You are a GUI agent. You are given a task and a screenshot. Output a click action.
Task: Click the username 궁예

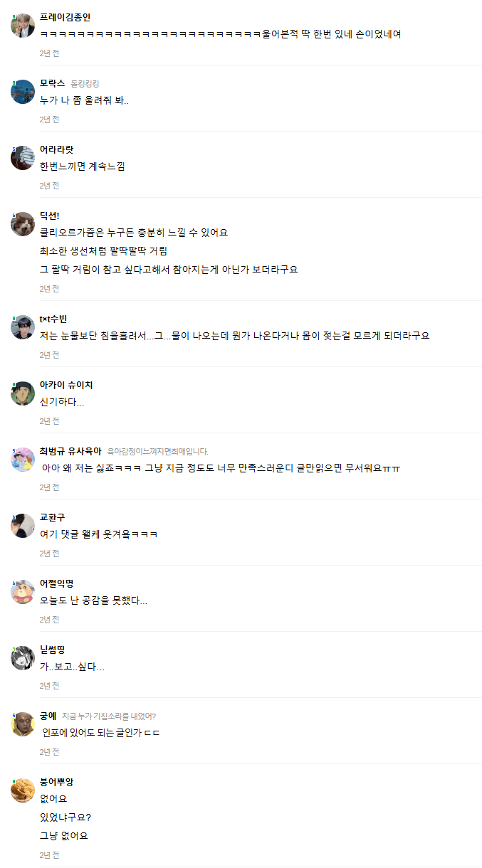48,716
